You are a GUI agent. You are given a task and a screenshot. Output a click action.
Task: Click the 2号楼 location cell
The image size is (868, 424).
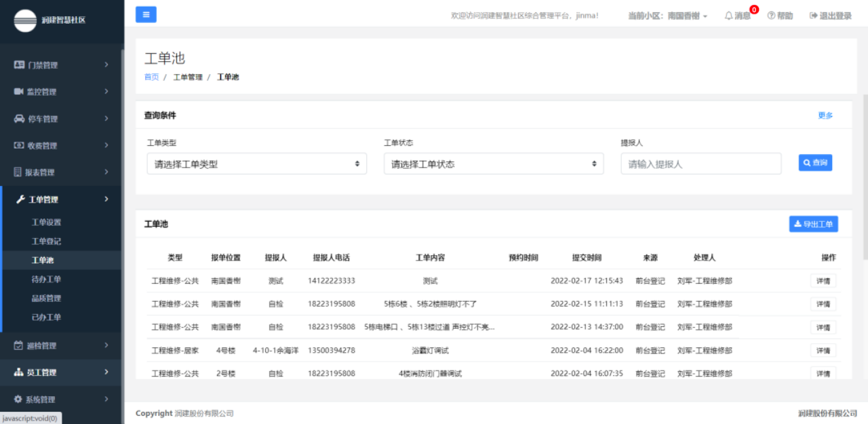(226, 374)
